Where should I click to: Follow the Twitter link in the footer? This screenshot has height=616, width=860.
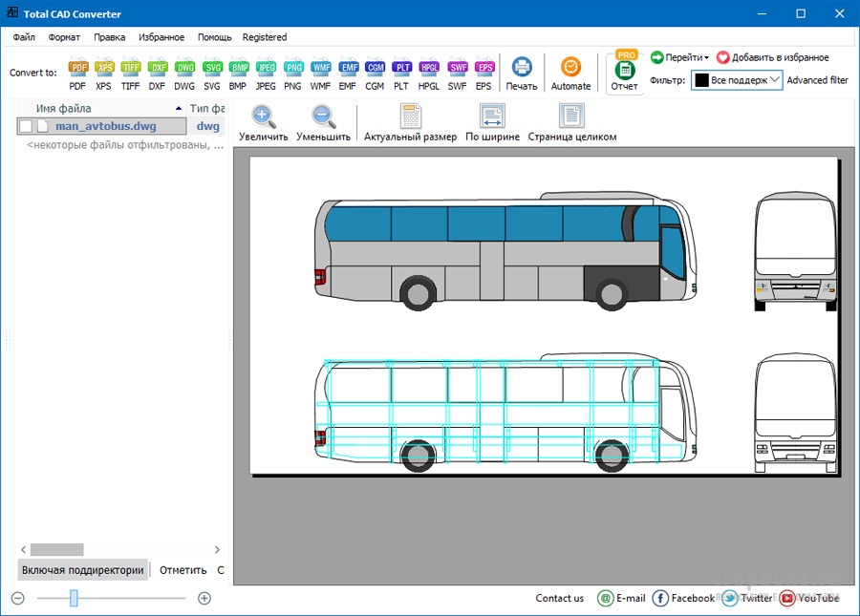click(748, 598)
